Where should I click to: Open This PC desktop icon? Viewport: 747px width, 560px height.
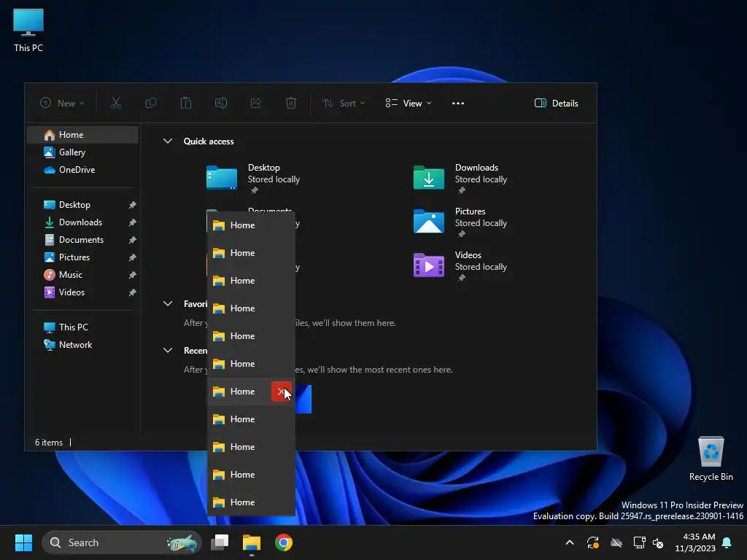[x=28, y=30]
